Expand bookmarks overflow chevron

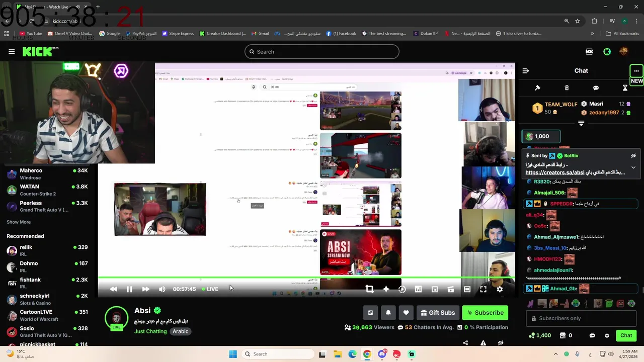coord(592,34)
